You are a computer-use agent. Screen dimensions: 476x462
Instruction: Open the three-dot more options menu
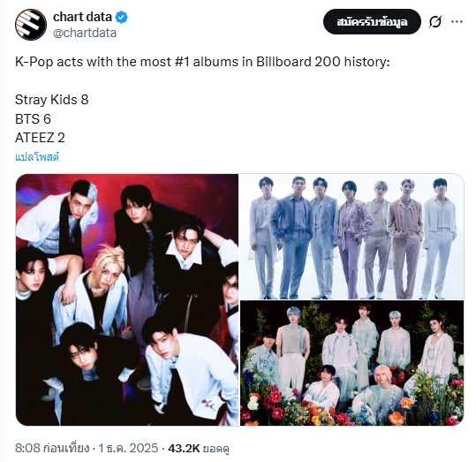457,21
